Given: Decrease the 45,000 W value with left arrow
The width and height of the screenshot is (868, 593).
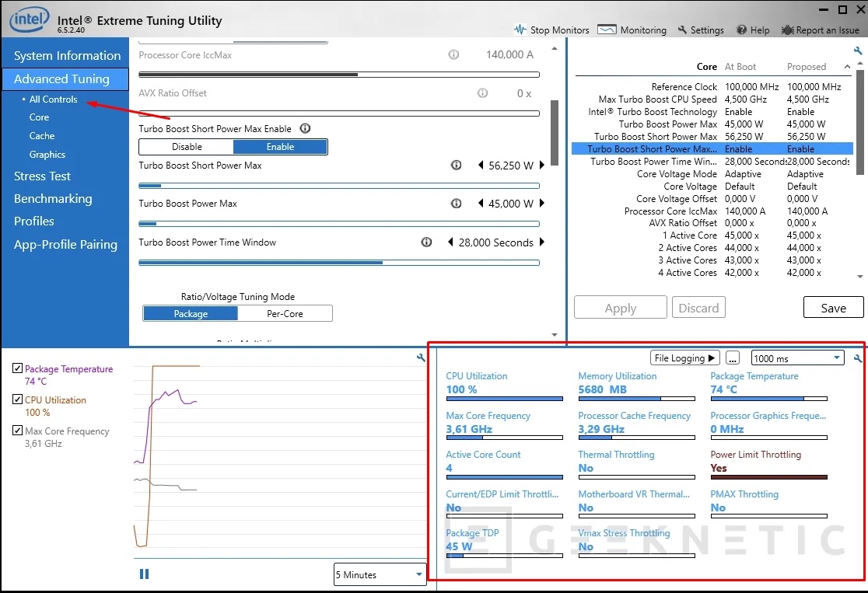Looking at the screenshot, I should pos(481,203).
